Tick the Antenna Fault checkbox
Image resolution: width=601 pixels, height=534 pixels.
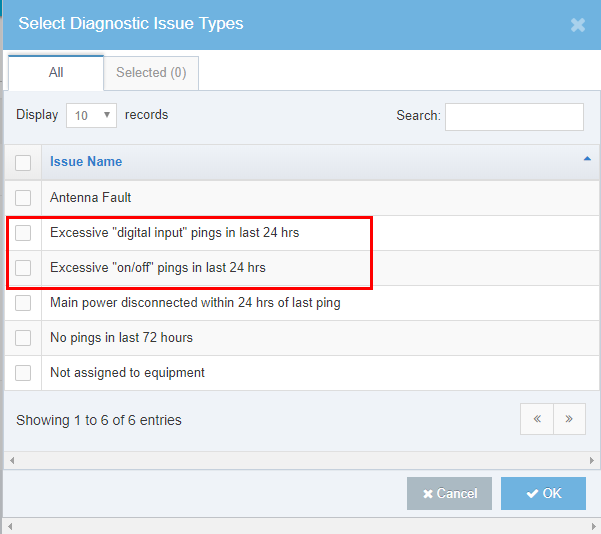point(23,198)
